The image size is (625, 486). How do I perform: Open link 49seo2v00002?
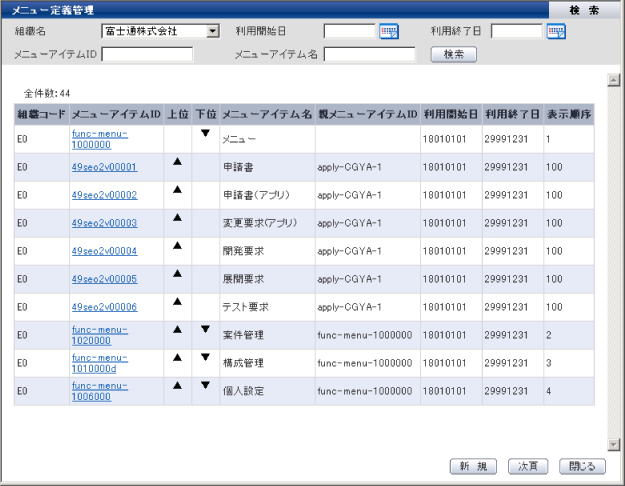coord(104,195)
